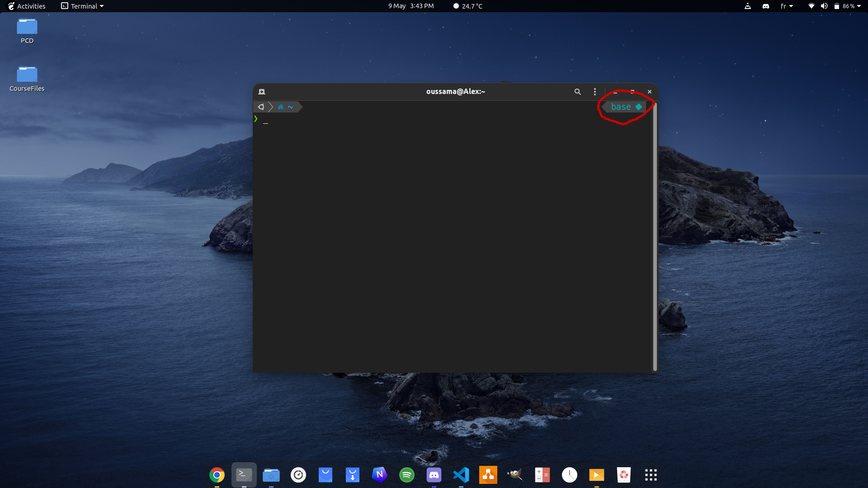868x488 pixels.
Task: Launch GIMP from the dock
Action: click(x=515, y=475)
